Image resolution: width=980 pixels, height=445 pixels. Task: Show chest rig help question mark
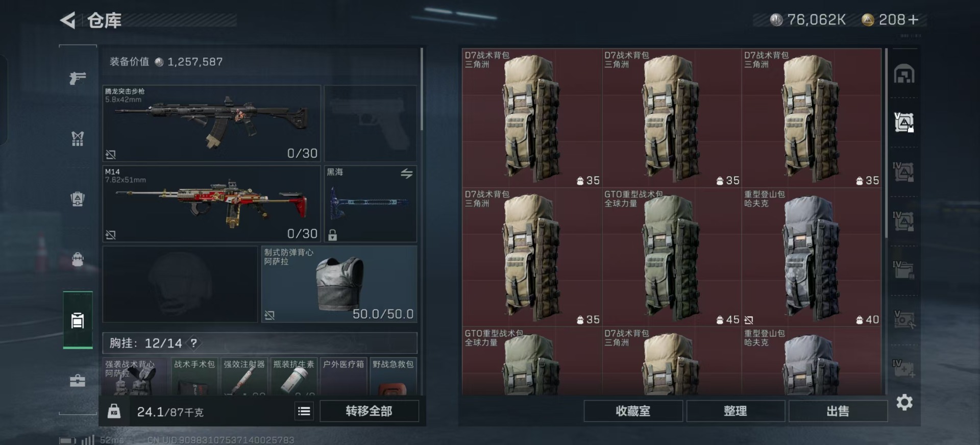[x=194, y=343]
